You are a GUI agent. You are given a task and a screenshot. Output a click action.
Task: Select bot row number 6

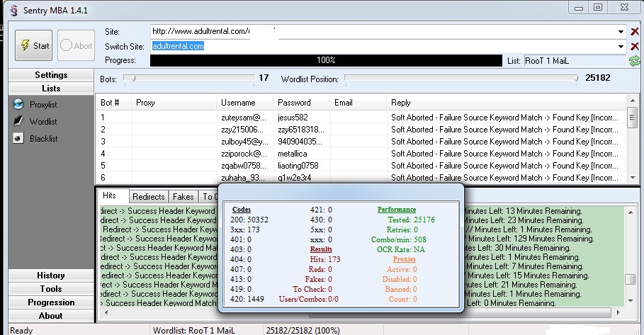point(361,178)
